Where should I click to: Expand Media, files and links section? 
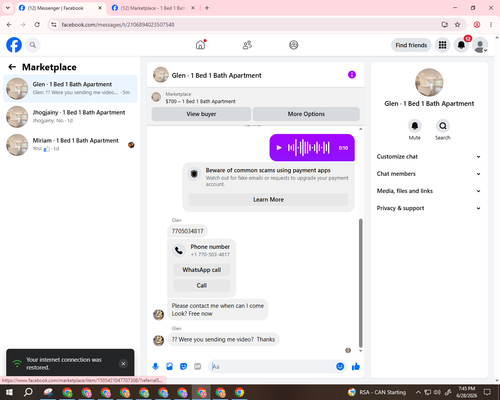tap(429, 191)
